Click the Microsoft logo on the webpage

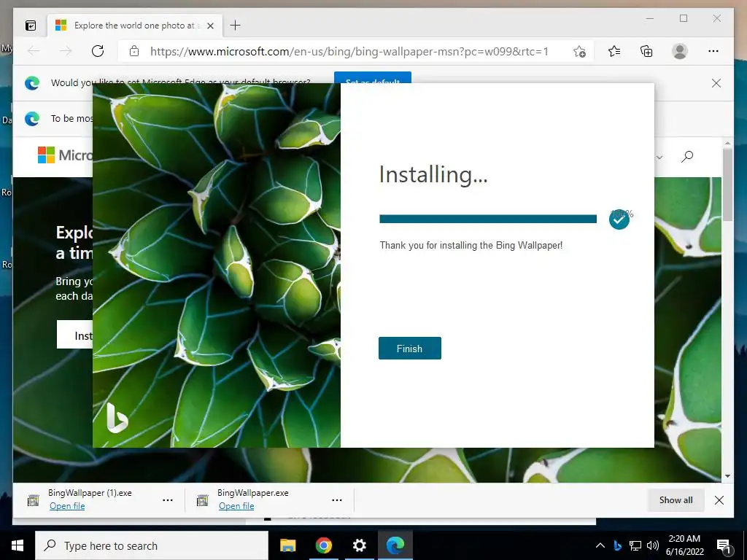point(46,155)
